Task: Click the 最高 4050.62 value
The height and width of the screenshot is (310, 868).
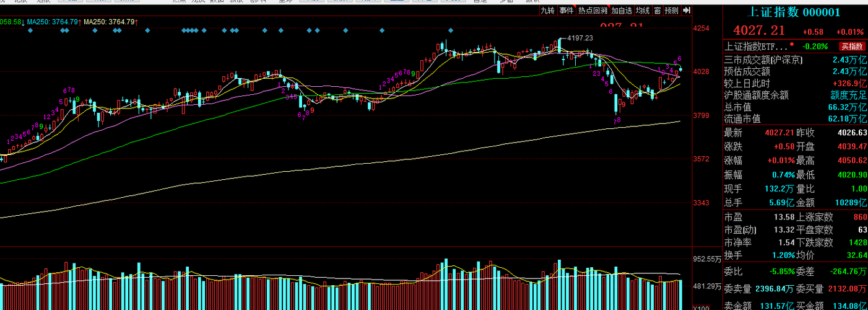Action: [x=851, y=161]
